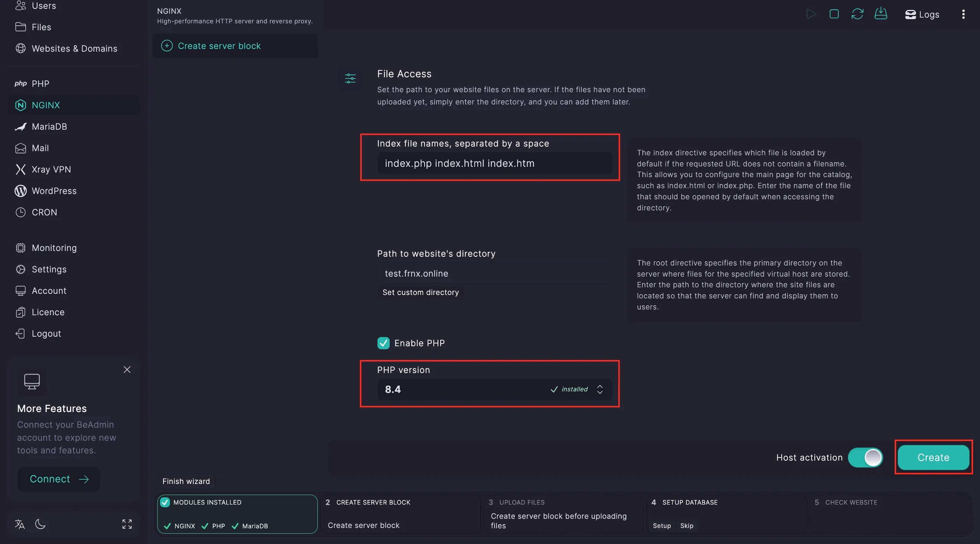980x544 pixels.
Task: Select the Check Website wizard step
Action: coord(890,514)
